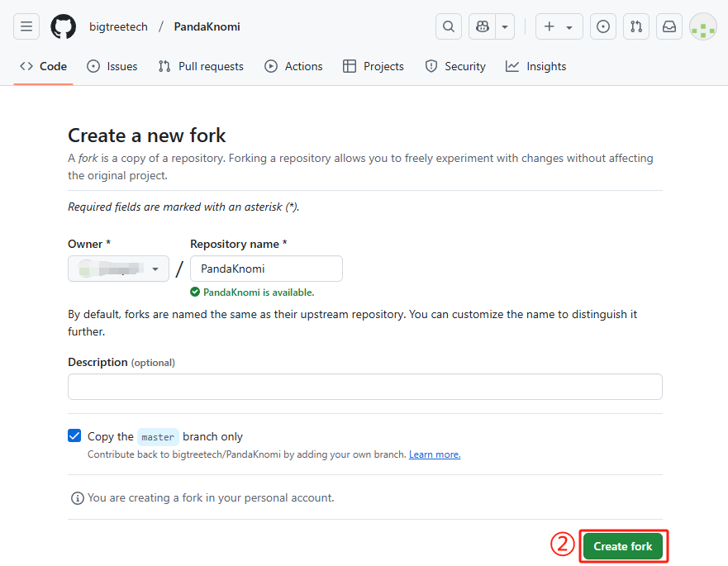Screen dimensions: 728x566
Task: Open the Insights tab
Action: click(x=536, y=66)
